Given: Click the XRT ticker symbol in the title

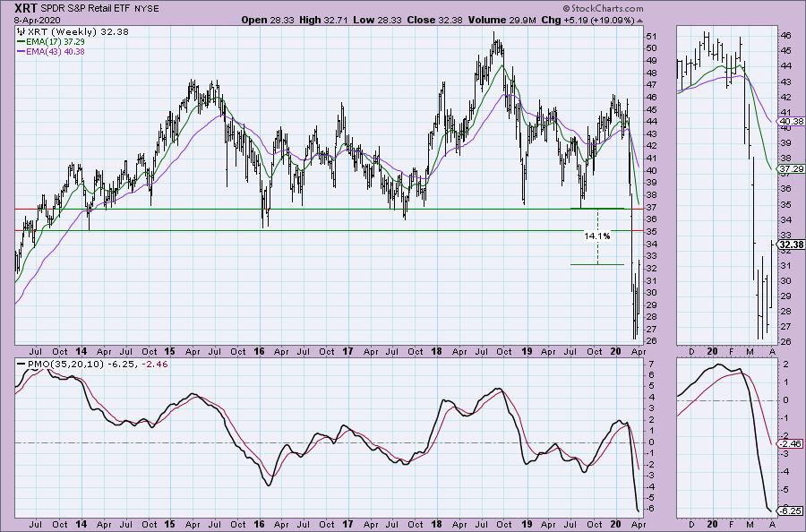Looking at the screenshot, I should [x=26, y=8].
